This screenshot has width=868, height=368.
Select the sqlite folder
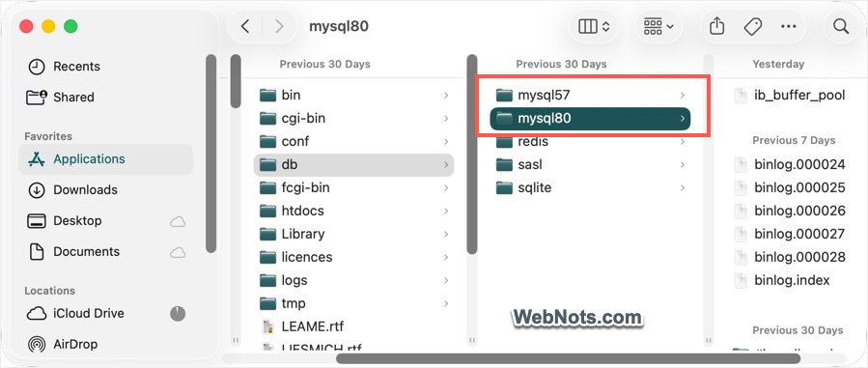(x=590, y=188)
